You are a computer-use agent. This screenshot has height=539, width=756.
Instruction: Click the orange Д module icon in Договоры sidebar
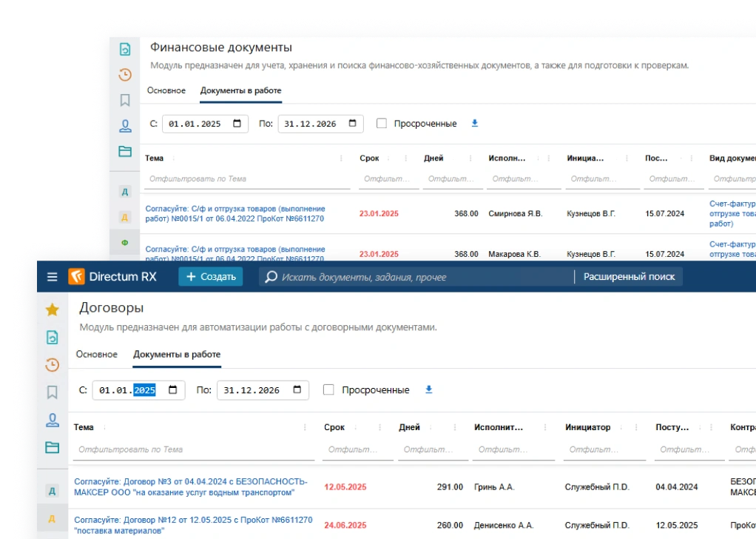point(52,519)
